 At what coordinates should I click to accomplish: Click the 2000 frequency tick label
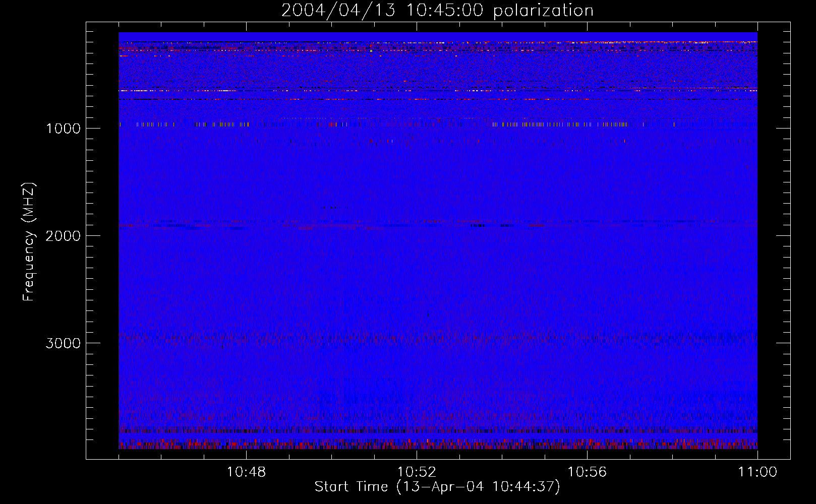[63, 236]
